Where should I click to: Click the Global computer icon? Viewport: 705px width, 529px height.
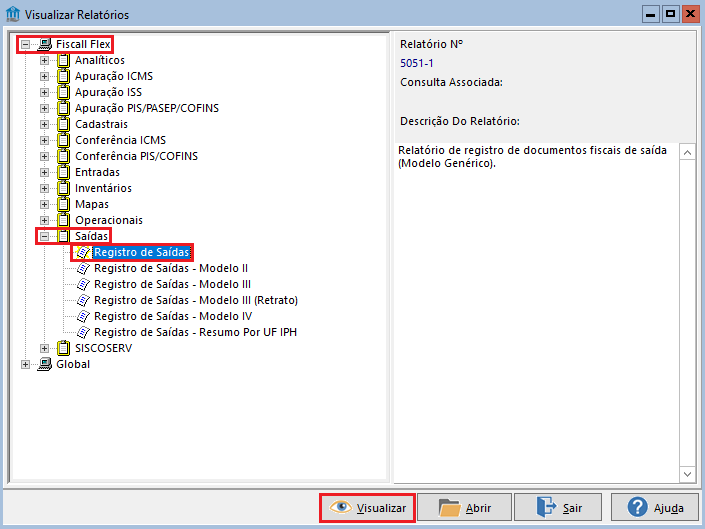[x=45, y=364]
